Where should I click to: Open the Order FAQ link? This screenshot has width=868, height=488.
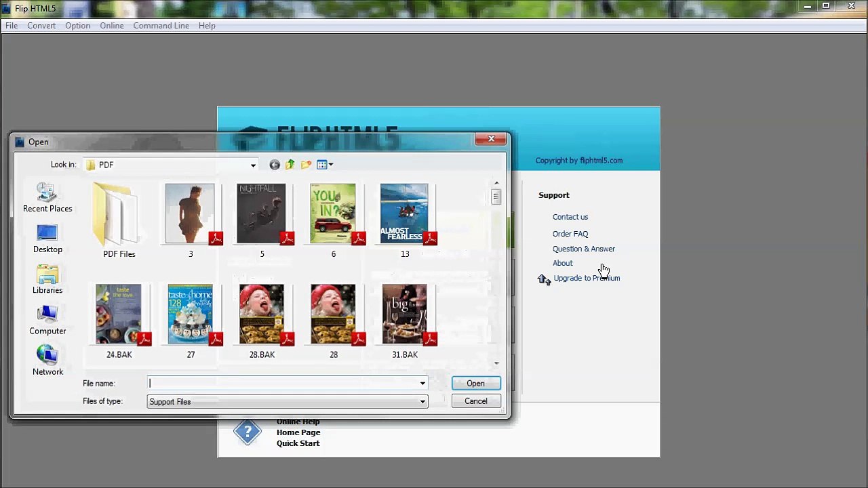pyautogui.click(x=570, y=234)
